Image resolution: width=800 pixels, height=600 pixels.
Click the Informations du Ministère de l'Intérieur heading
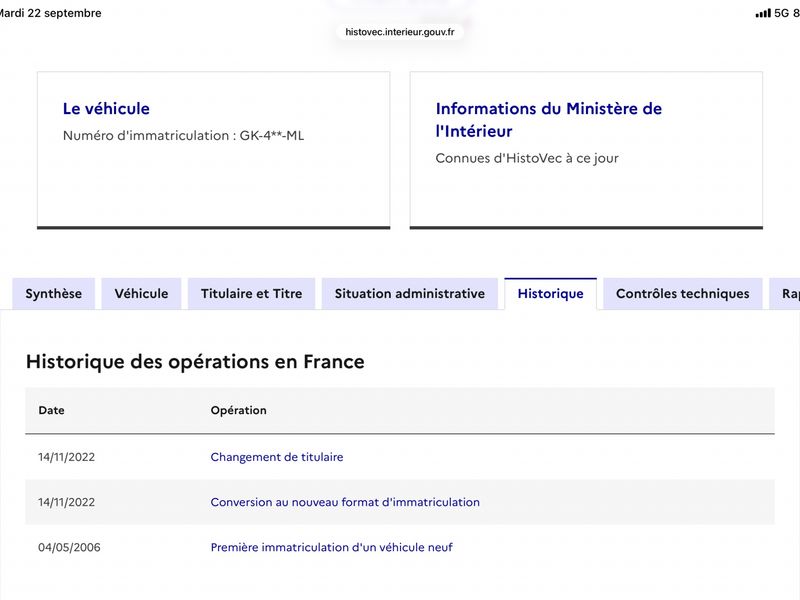click(548, 120)
